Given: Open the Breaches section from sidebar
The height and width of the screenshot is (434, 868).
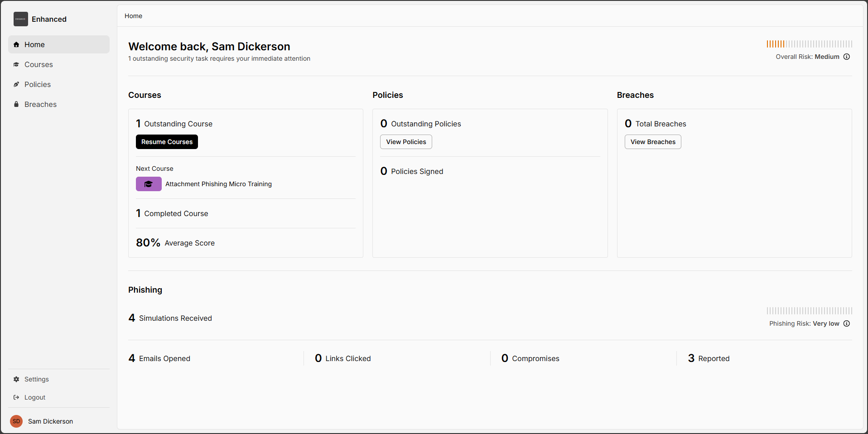Looking at the screenshot, I should click(x=40, y=104).
